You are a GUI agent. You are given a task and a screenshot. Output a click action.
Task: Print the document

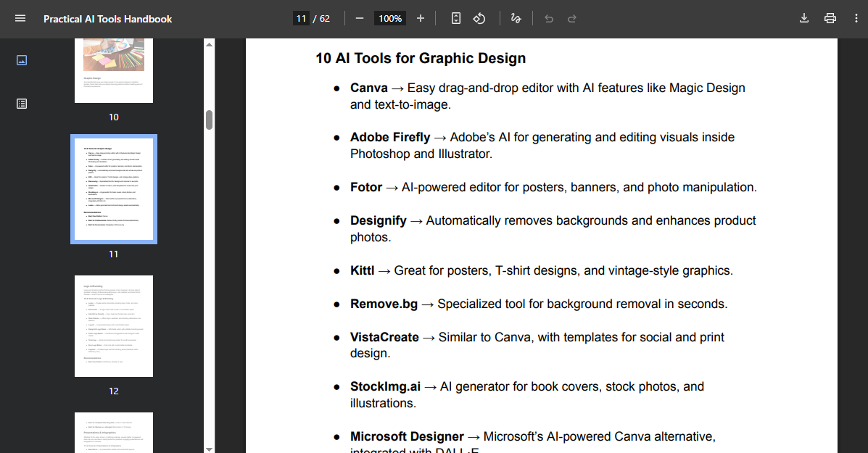[x=830, y=18]
